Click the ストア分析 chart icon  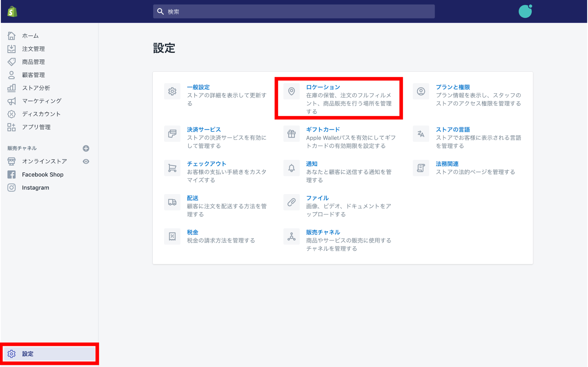click(11, 88)
